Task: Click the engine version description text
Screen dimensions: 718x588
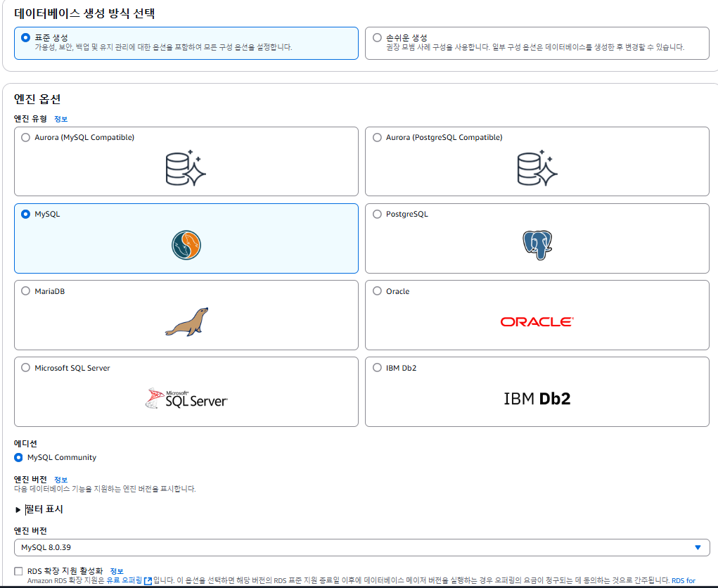Action: (105, 489)
